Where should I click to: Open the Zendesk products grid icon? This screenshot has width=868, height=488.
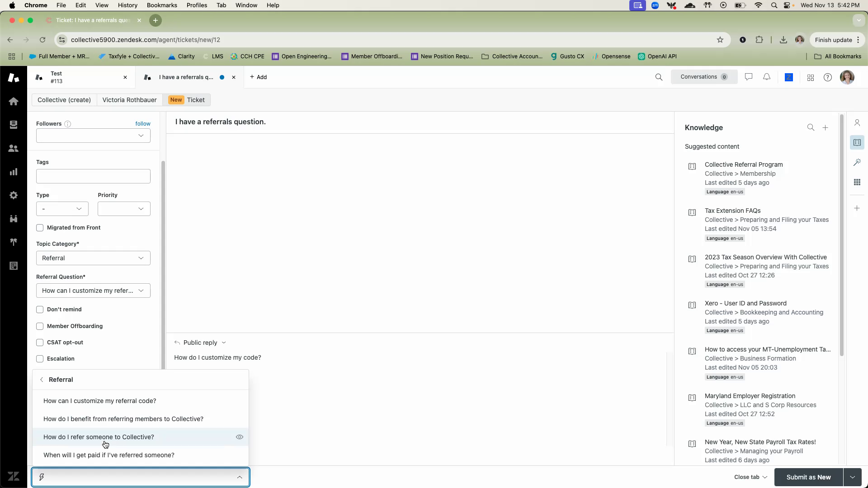point(811,78)
